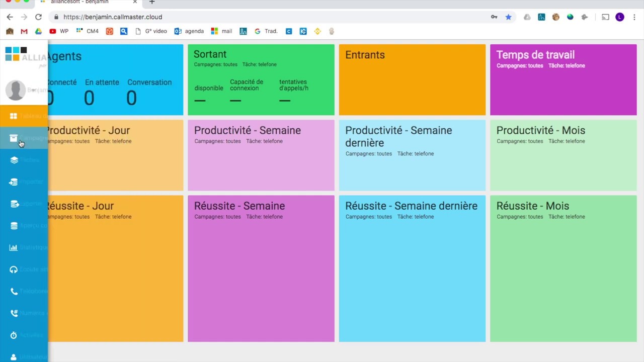The width and height of the screenshot is (644, 362).
Task: Open the Écoute headset icon
Action: click(14, 269)
